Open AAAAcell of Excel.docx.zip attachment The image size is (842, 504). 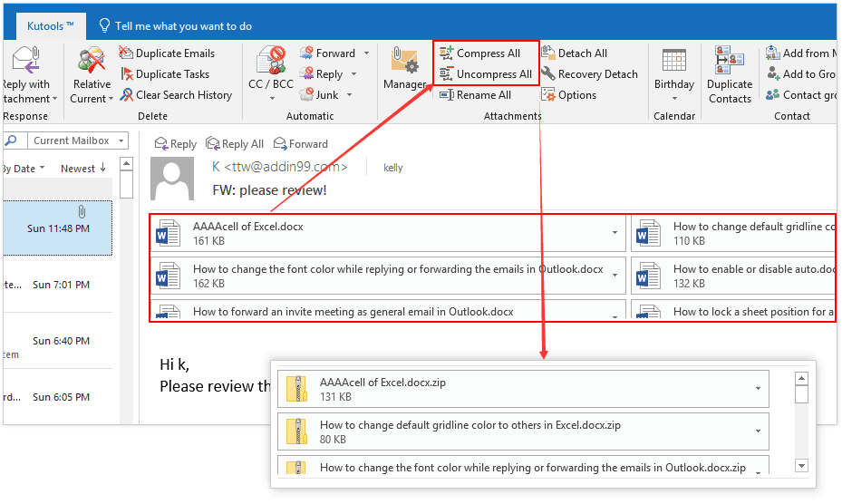click(523, 389)
